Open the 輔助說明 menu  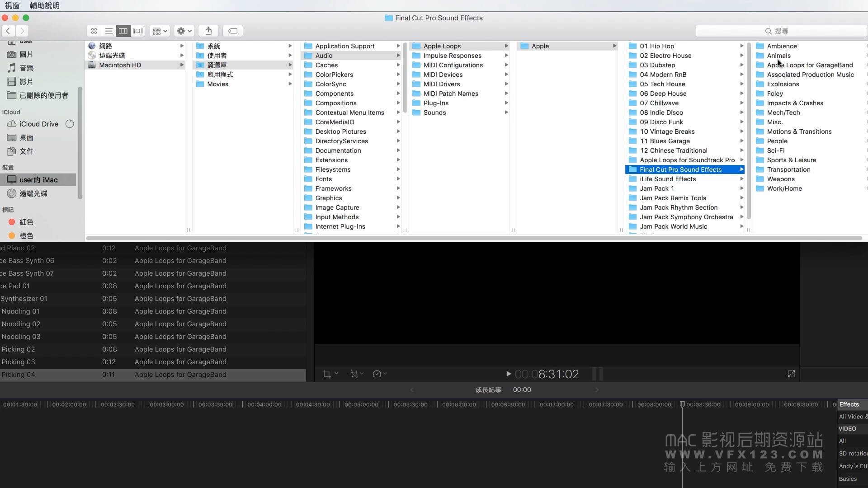44,5
